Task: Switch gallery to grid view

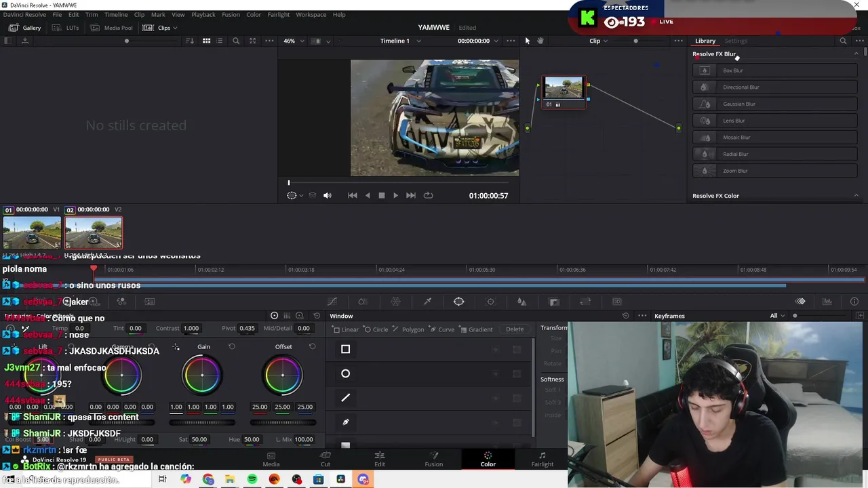Action: pyautogui.click(x=206, y=41)
